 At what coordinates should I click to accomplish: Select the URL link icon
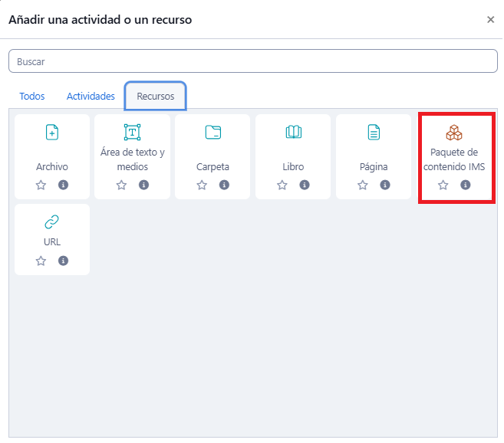tap(52, 222)
